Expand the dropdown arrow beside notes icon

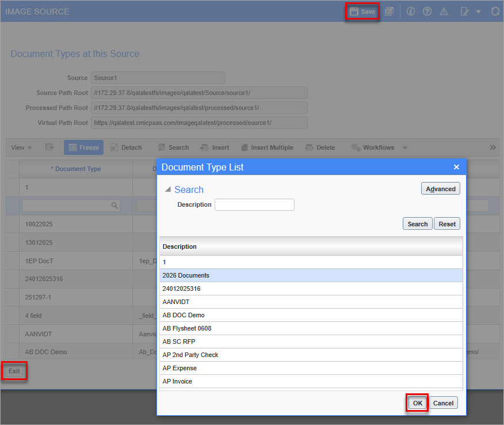click(478, 12)
